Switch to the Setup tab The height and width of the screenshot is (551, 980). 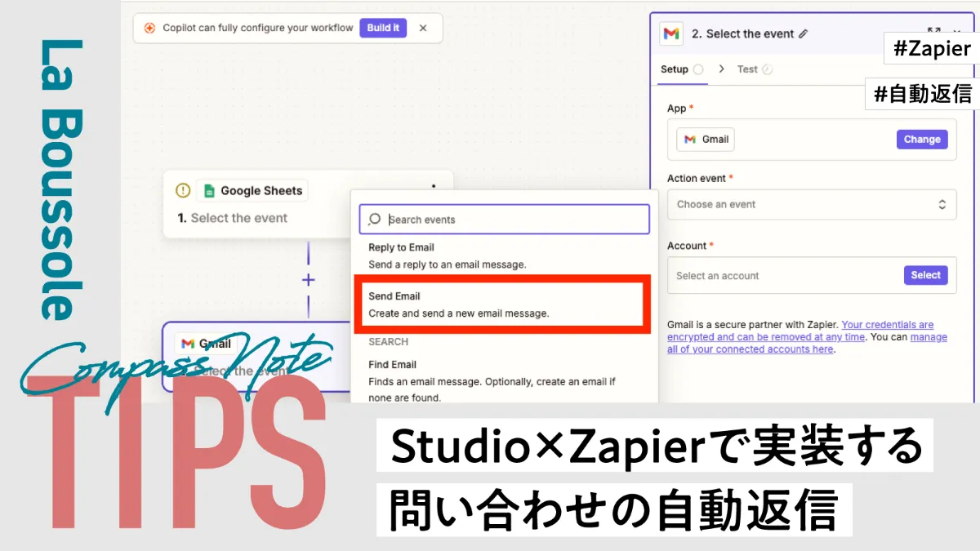pyautogui.click(x=676, y=69)
